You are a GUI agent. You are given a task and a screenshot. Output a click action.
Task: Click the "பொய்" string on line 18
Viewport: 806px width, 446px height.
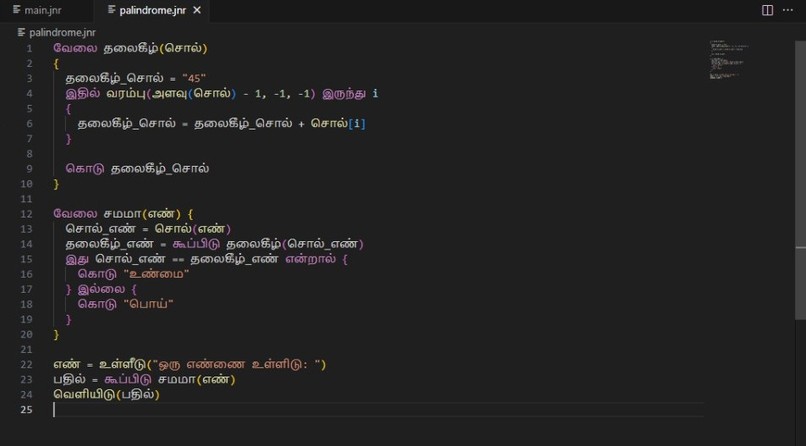click(x=149, y=304)
